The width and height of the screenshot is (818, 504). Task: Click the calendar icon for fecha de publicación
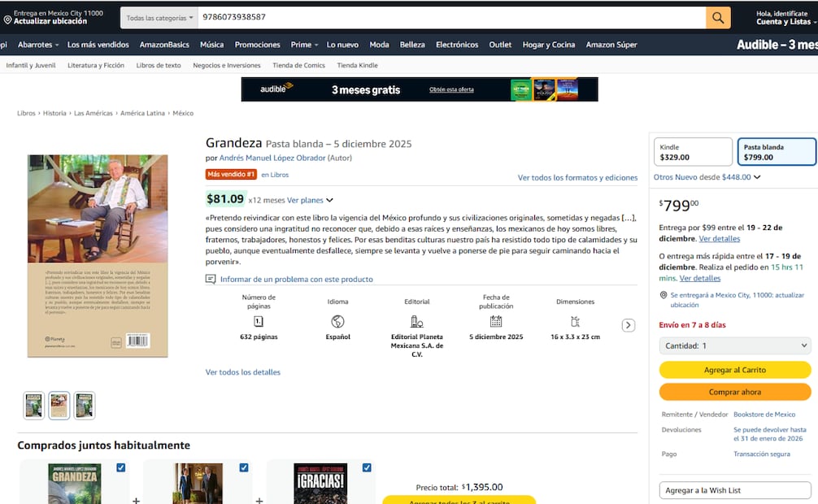point(496,320)
